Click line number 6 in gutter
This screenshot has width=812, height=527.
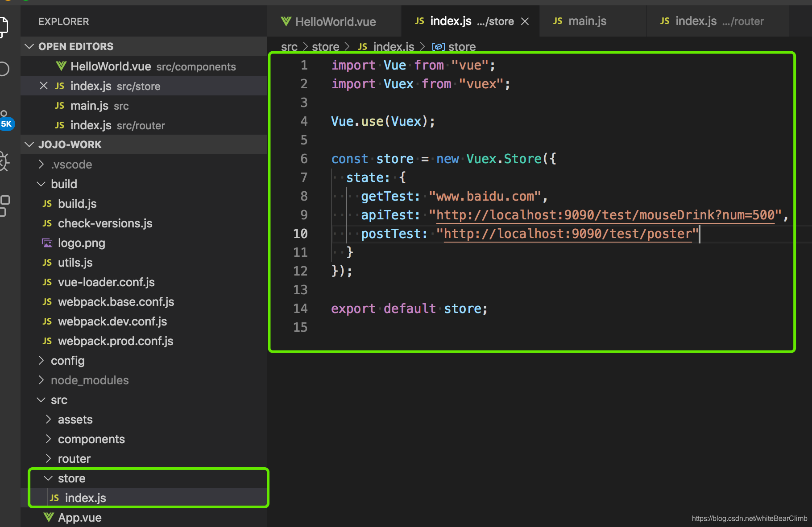coord(304,159)
